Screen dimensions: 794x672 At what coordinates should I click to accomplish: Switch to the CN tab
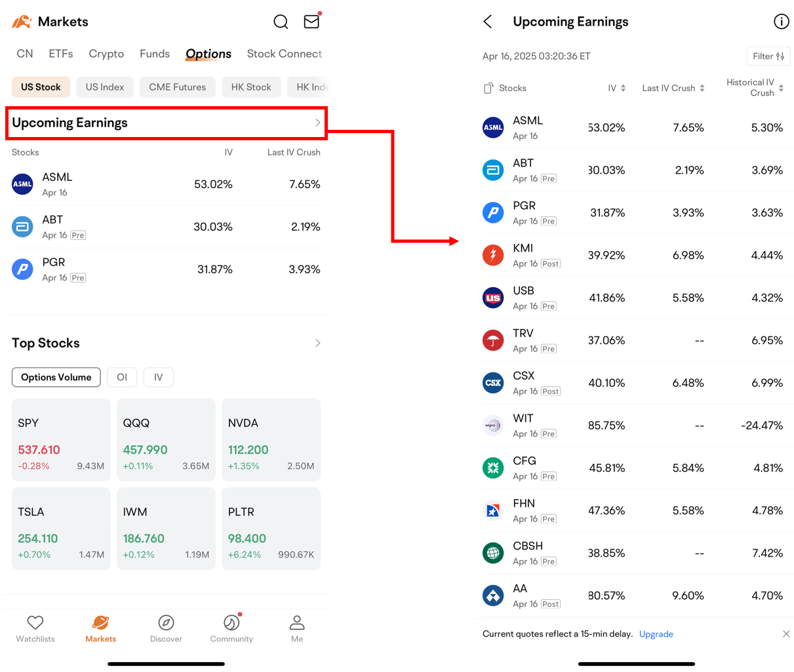[x=25, y=54]
